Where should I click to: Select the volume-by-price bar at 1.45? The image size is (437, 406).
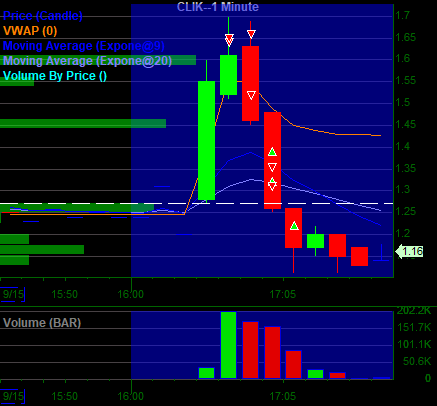click(83, 123)
